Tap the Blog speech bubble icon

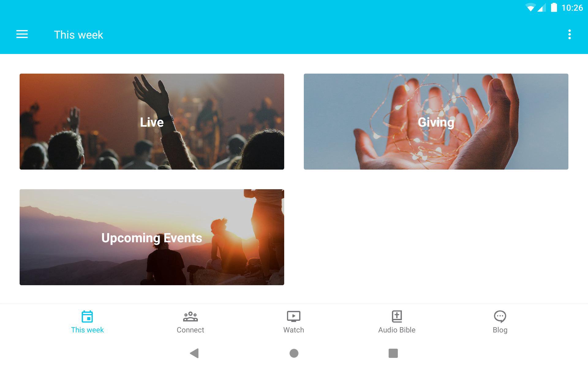[x=500, y=316]
